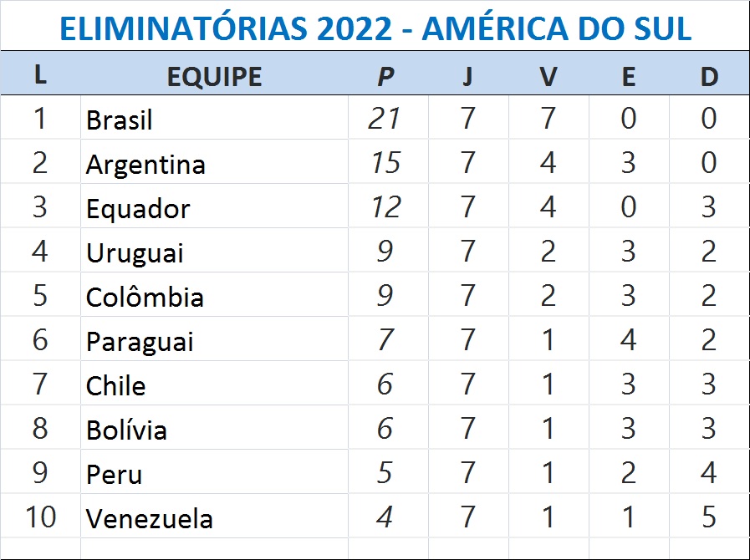The height and width of the screenshot is (560, 750).
Task: Click the V column header
Action: (548, 77)
